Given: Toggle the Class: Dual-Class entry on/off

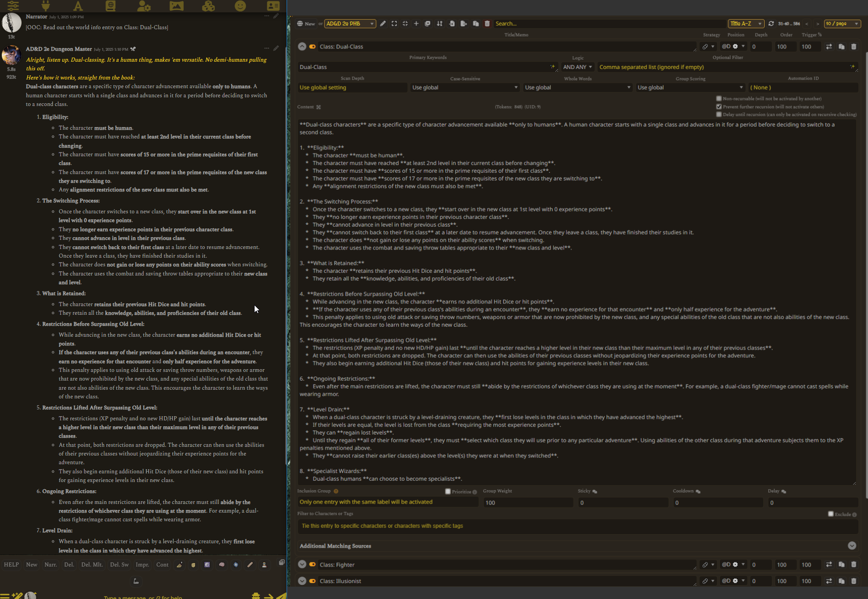Looking at the screenshot, I should (313, 47).
